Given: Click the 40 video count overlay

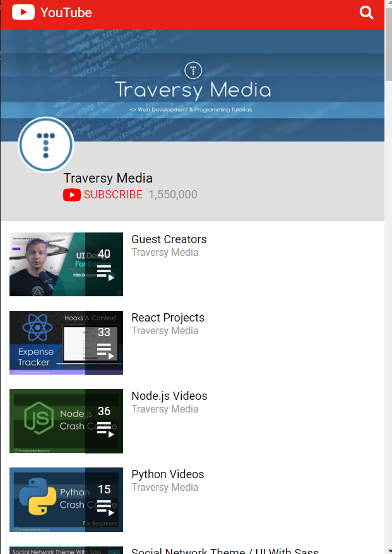Looking at the screenshot, I should (104, 254).
